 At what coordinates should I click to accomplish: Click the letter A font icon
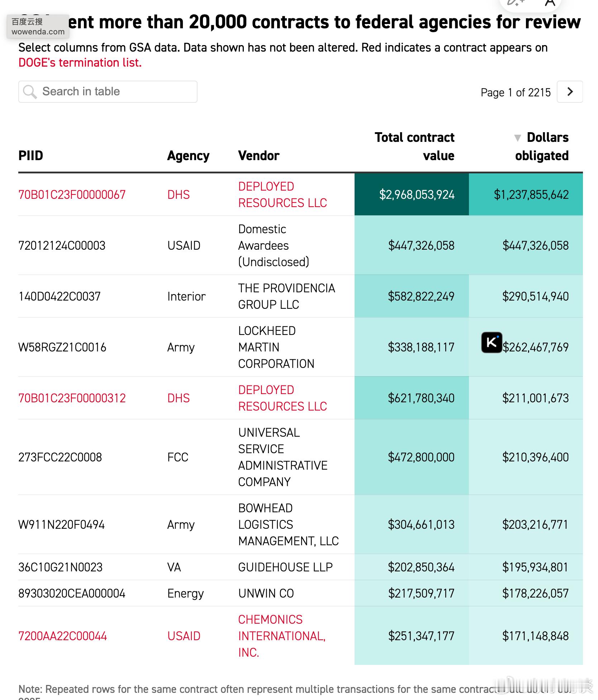pos(550,3)
